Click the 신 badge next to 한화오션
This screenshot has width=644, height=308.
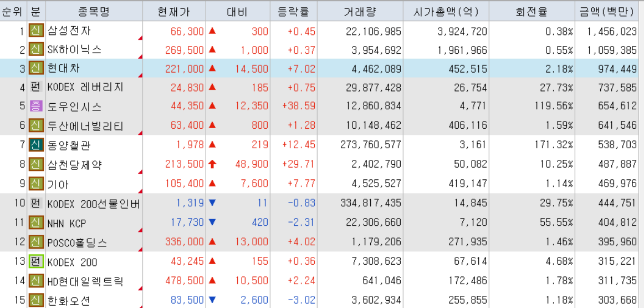coord(36,300)
